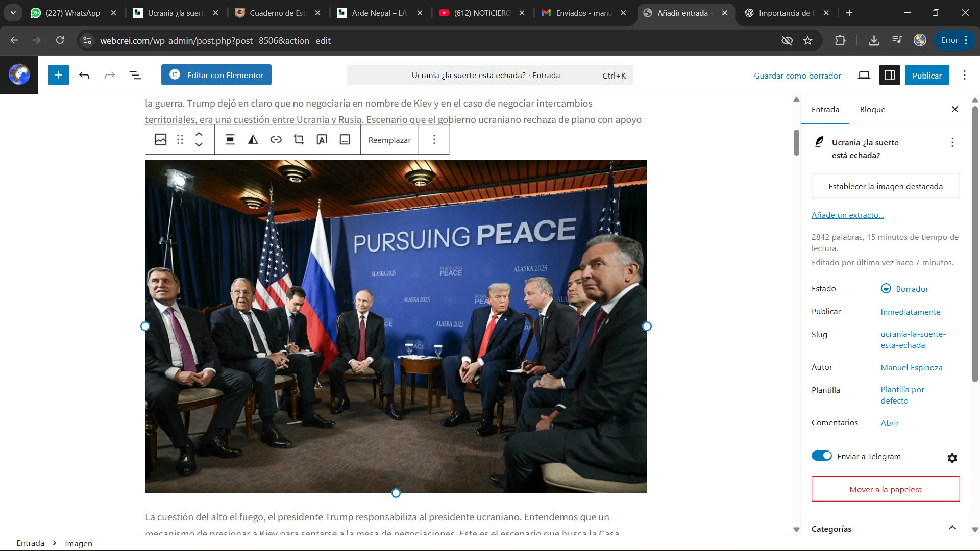Toggle the settings sidebar panel button
The image size is (980, 551).
click(x=889, y=75)
